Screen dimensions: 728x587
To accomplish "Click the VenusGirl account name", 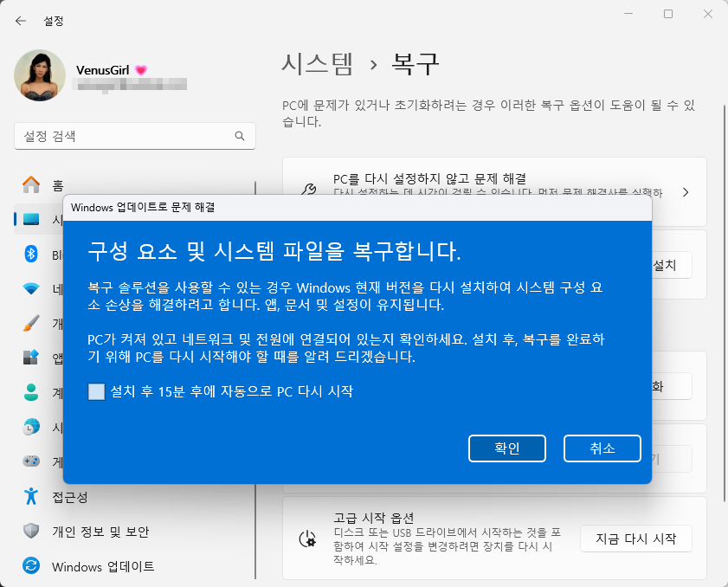I will (x=103, y=70).
